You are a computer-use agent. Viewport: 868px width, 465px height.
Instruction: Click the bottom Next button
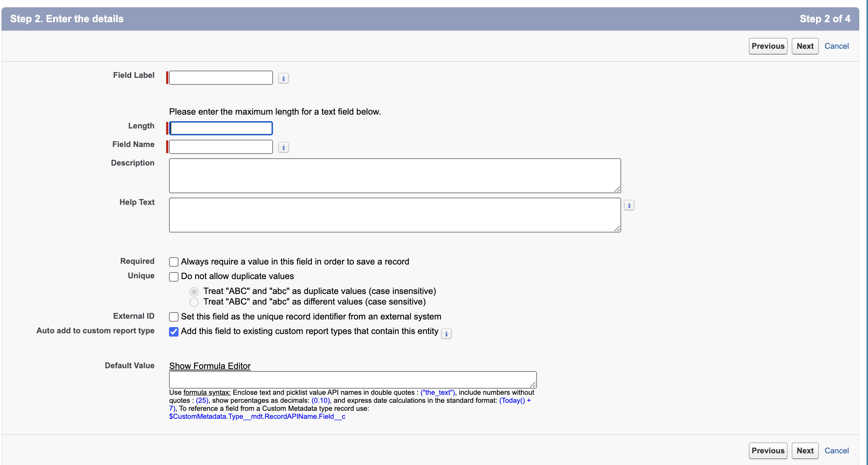805,451
